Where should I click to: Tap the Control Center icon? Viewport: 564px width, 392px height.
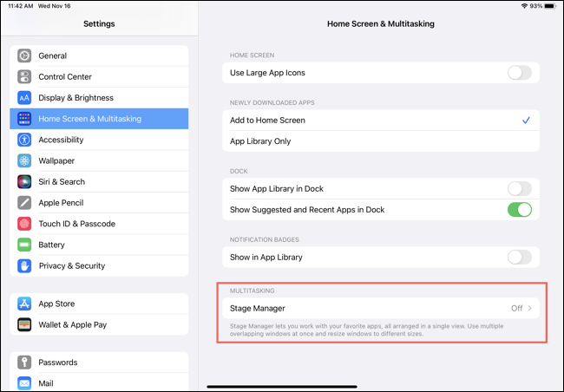tap(24, 76)
